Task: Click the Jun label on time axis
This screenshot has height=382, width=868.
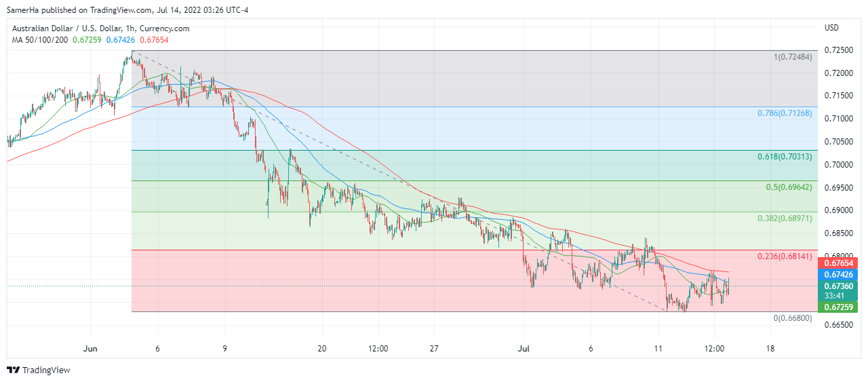Action: 90,349
